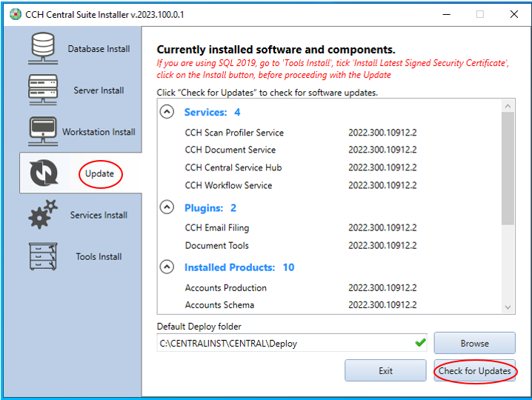Image resolution: width=532 pixels, height=400 pixels.
Task: Click the Browse button
Action: click(x=474, y=343)
